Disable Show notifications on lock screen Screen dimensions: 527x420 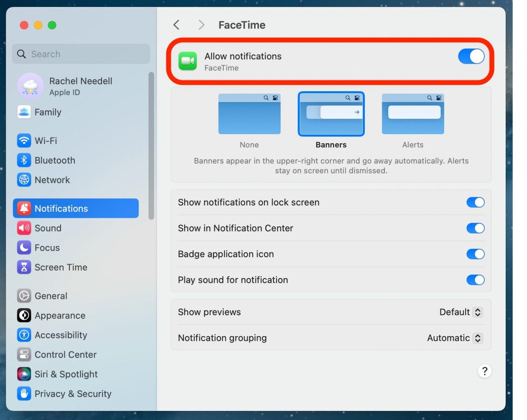pos(475,202)
